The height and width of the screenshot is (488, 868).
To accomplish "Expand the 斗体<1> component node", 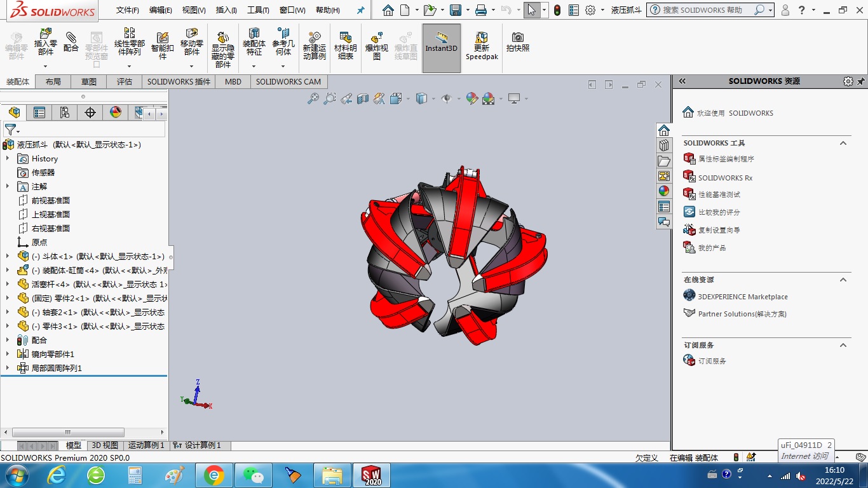I will tap(8, 256).
